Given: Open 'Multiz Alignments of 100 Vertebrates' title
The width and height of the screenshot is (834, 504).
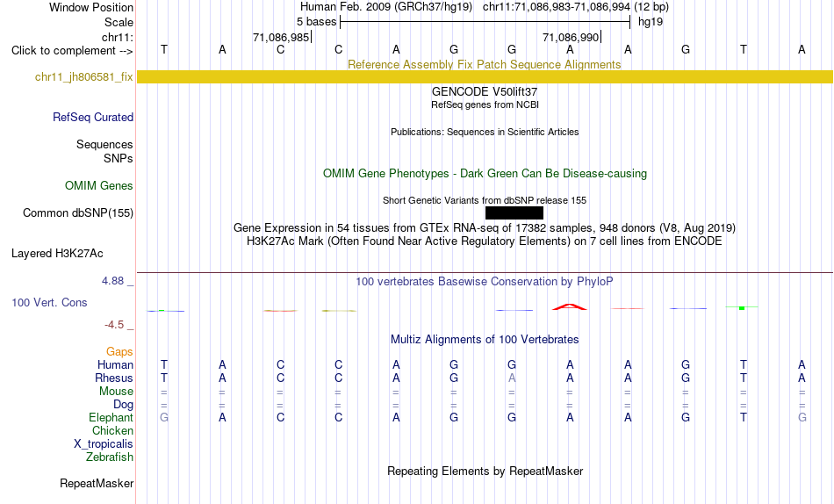Looking at the screenshot, I should point(485,340).
